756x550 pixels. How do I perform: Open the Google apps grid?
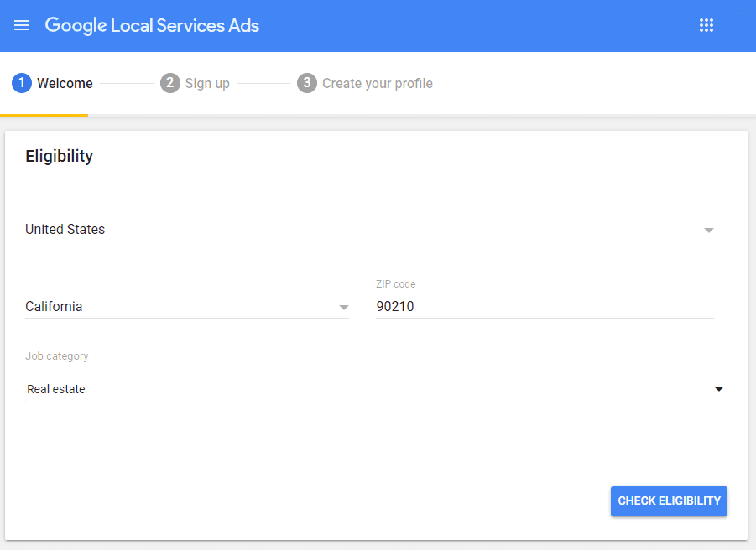click(x=706, y=25)
